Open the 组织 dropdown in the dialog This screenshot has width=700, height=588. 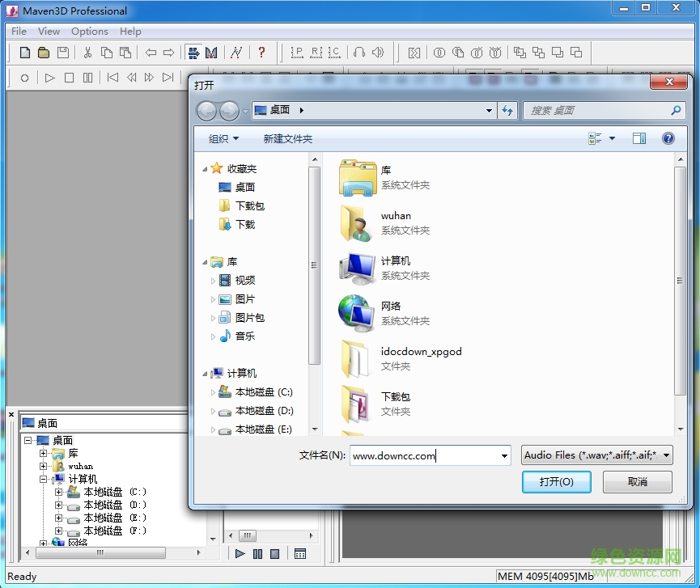(x=223, y=137)
